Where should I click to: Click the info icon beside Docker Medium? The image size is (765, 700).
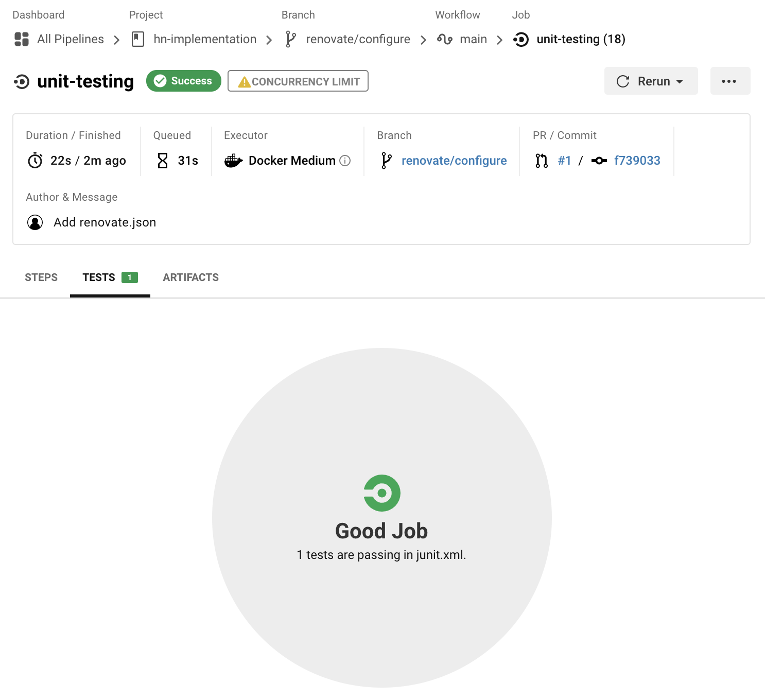pos(345,161)
